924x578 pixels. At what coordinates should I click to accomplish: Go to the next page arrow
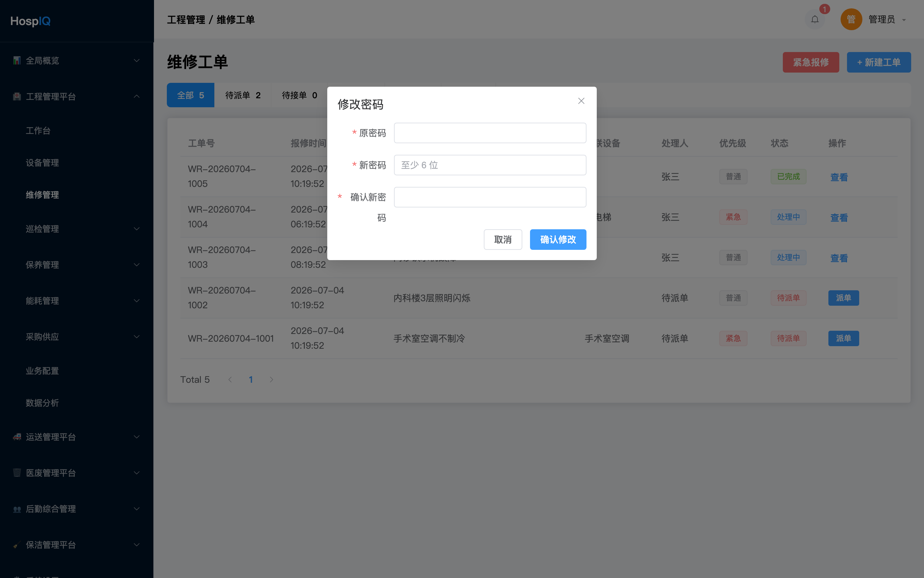pyautogui.click(x=271, y=380)
